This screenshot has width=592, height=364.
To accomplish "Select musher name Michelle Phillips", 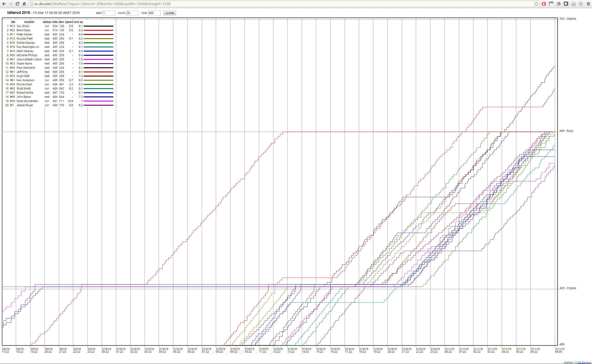I will 27,55.
